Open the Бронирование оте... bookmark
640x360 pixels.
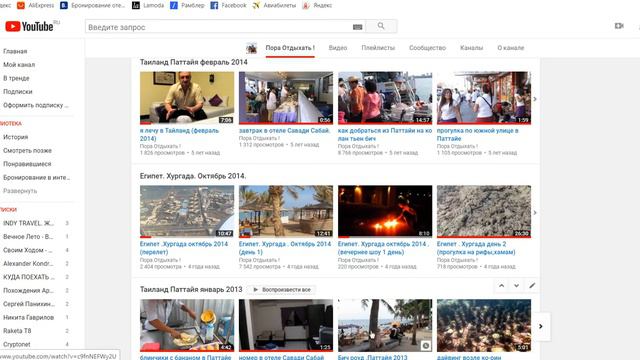[93, 5]
